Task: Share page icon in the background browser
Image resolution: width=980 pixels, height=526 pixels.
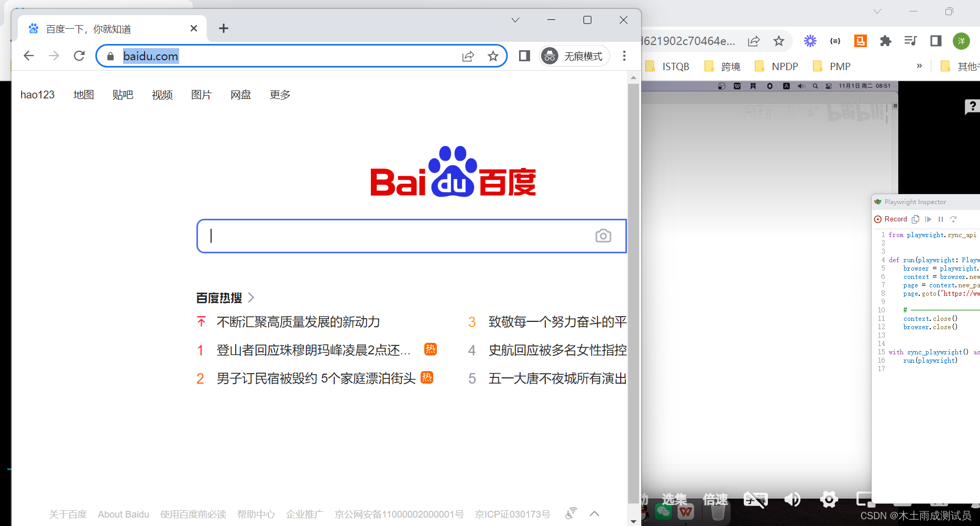Action: pyautogui.click(x=754, y=41)
